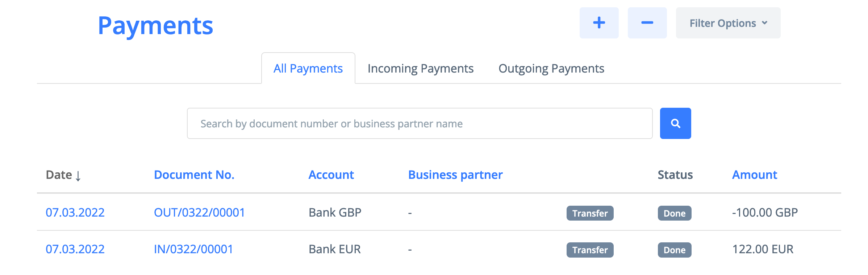The width and height of the screenshot is (868, 275).
Task: Click the plus icon to add payment
Action: coord(599,23)
